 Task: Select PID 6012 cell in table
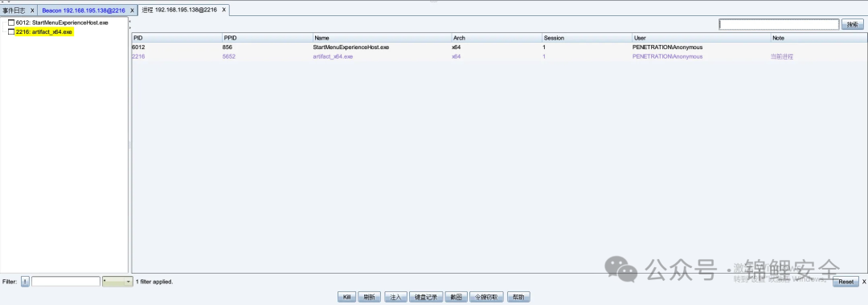(138, 47)
